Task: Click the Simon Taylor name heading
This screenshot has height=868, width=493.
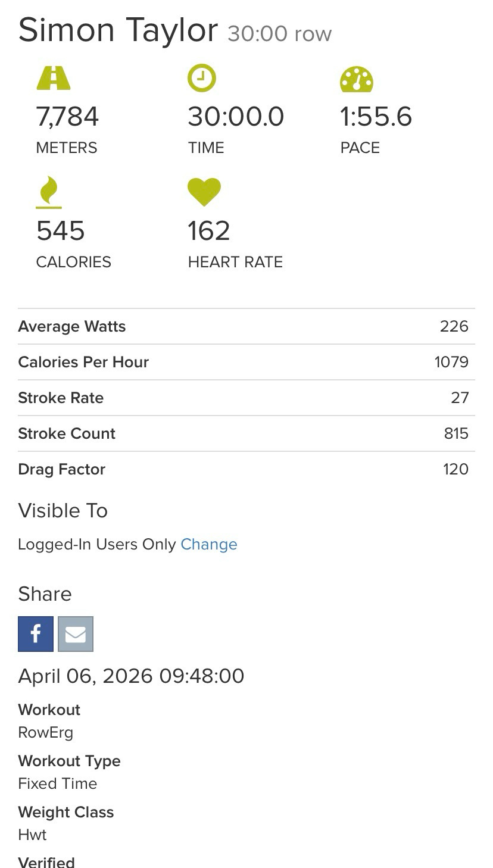Action: coord(118,30)
